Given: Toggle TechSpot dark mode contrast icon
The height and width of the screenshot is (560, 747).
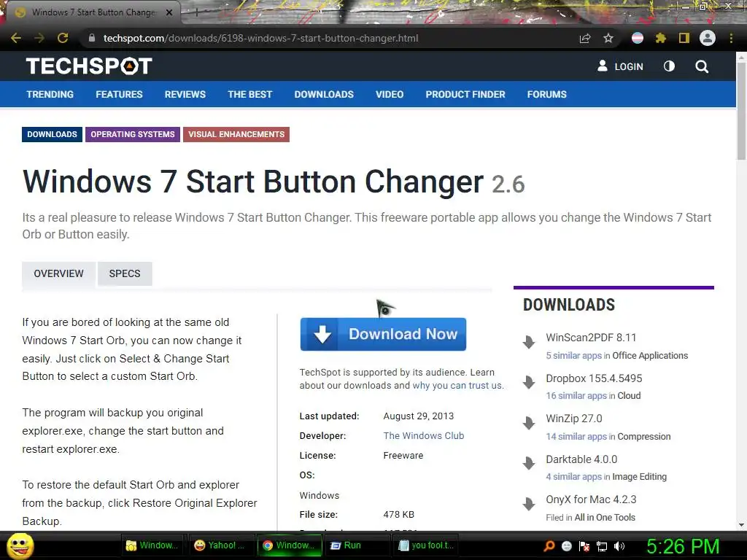Looking at the screenshot, I should pyautogui.click(x=669, y=66).
